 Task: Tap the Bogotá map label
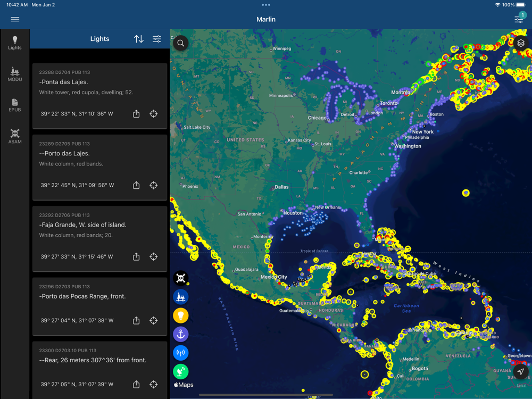tap(420, 369)
